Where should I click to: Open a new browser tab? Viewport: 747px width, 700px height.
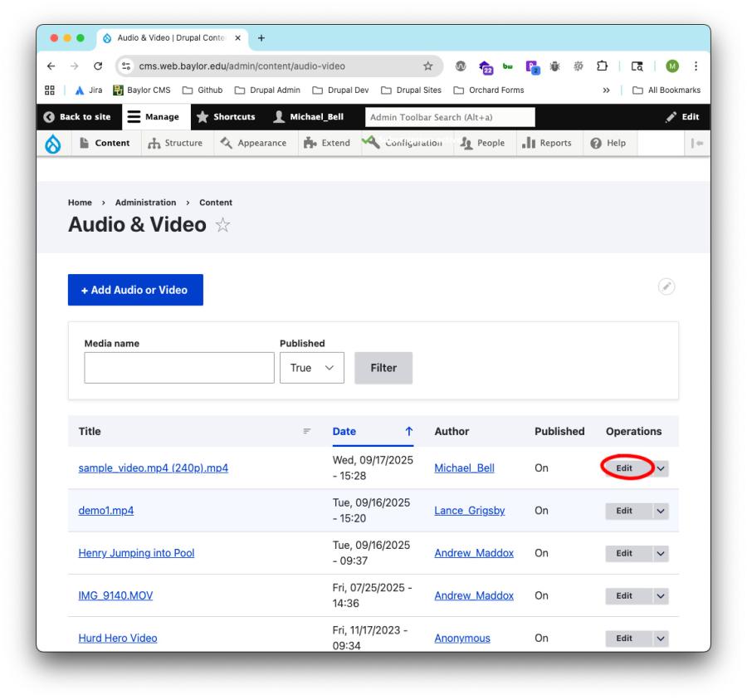pyautogui.click(x=261, y=38)
